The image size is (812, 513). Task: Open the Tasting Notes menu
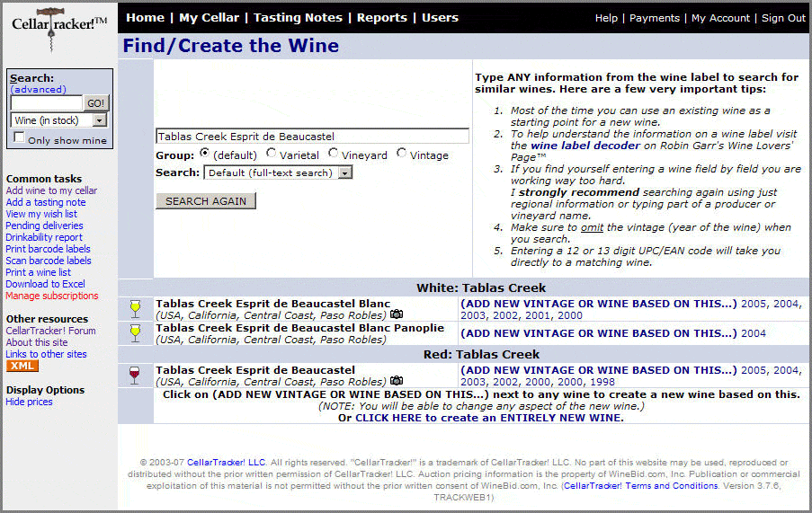pyautogui.click(x=298, y=18)
